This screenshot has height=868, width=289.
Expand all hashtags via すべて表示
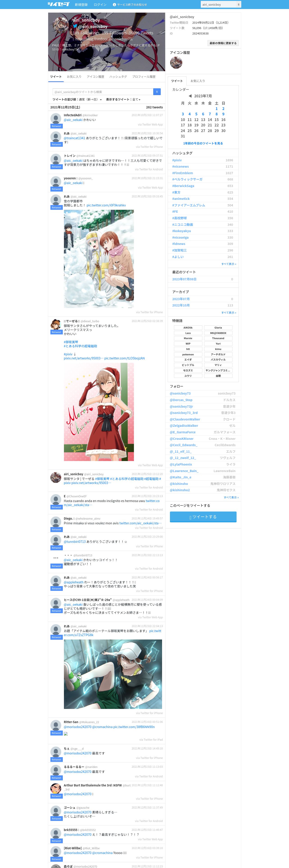[229, 264]
